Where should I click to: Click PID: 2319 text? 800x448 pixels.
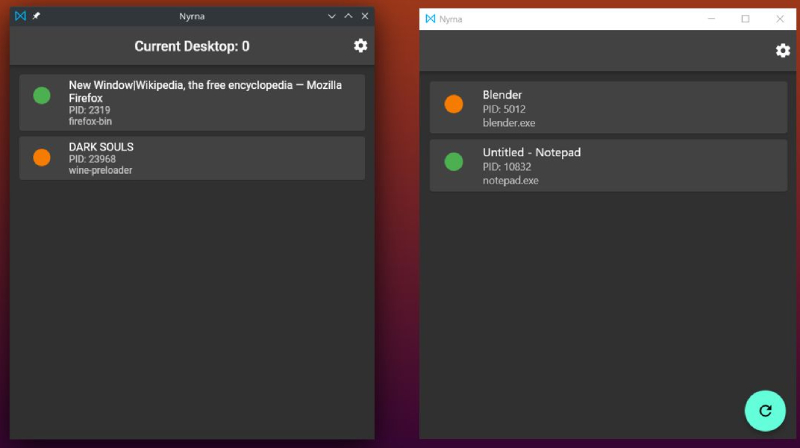pos(89,110)
